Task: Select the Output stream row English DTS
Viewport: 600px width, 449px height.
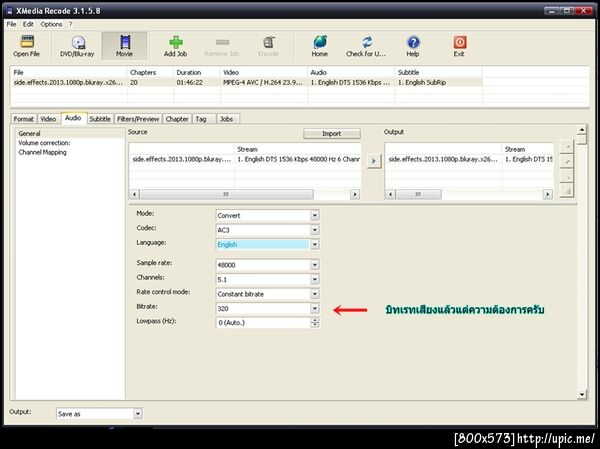Action: [x=469, y=159]
